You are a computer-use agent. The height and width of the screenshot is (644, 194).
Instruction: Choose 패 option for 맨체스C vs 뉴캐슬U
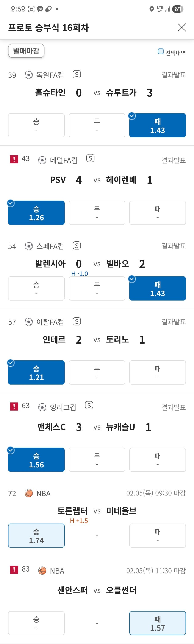pyautogui.click(x=157, y=460)
